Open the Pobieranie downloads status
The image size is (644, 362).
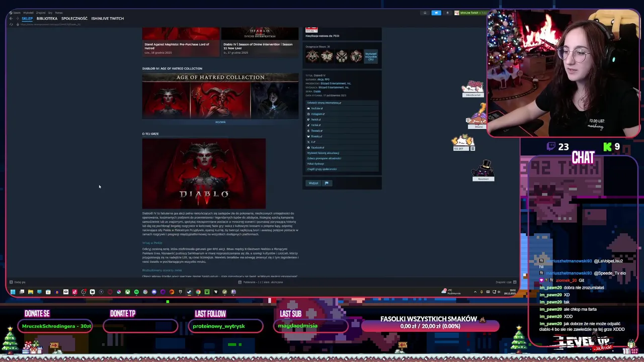(260, 282)
